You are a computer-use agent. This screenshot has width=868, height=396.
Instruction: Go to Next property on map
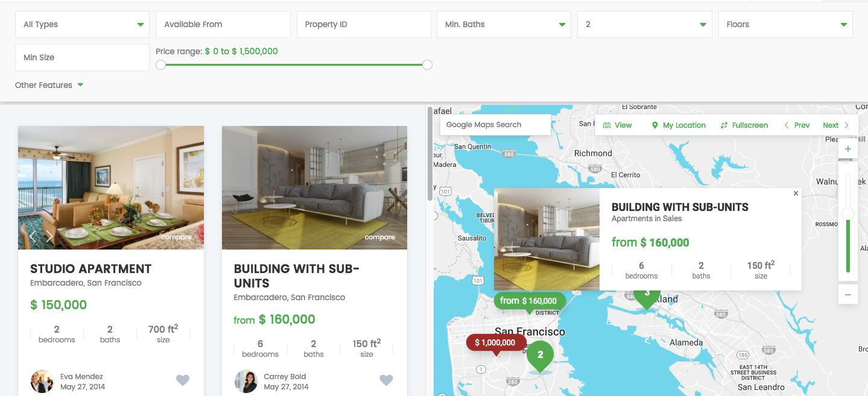(835, 125)
